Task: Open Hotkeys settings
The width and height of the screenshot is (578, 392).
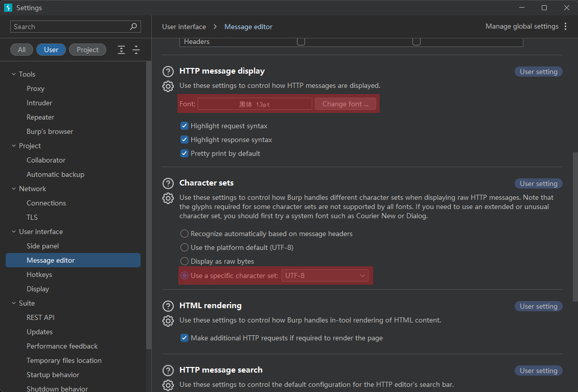Action: [x=39, y=275]
